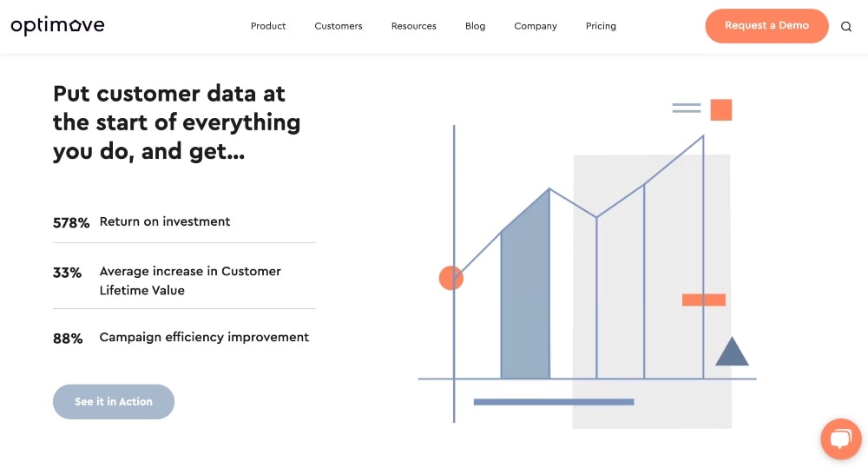This screenshot has width=868, height=468.
Task: Open the chat widget bubble
Action: pyautogui.click(x=840, y=439)
